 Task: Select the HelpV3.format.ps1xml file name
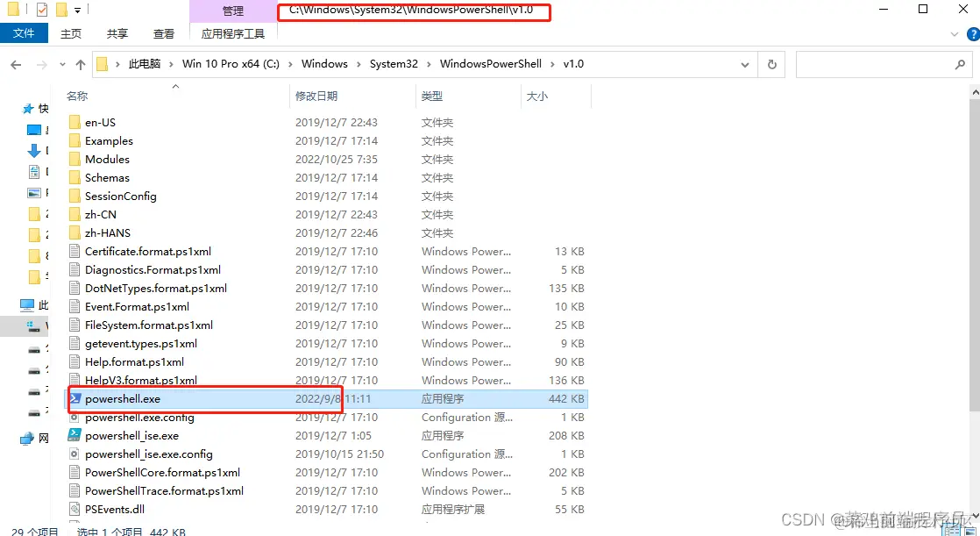(141, 380)
